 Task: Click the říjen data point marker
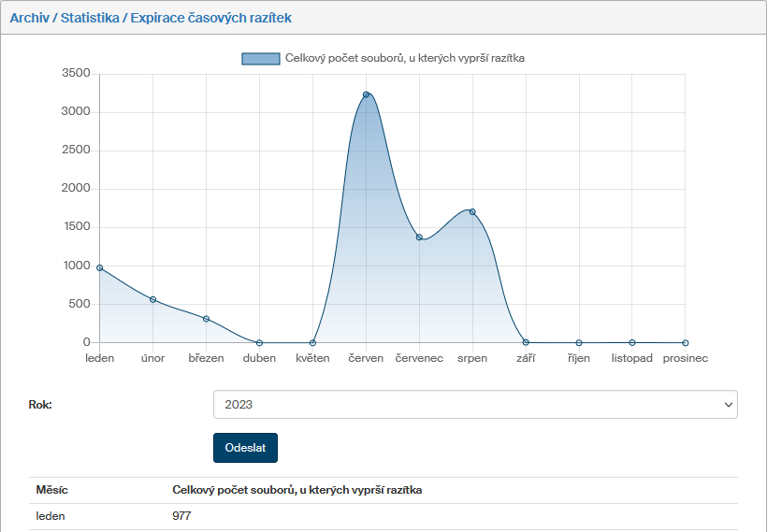pyautogui.click(x=579, y=342)
